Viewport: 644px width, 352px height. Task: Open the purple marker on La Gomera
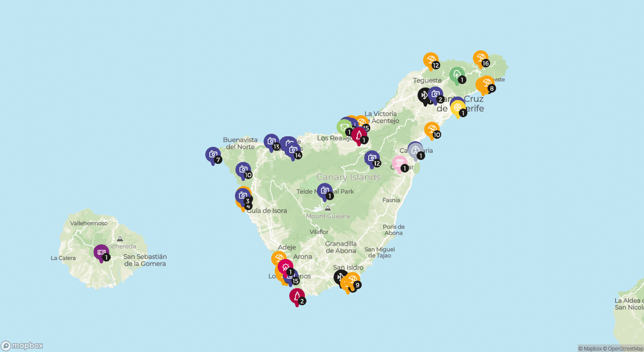[x=101, y=252]
